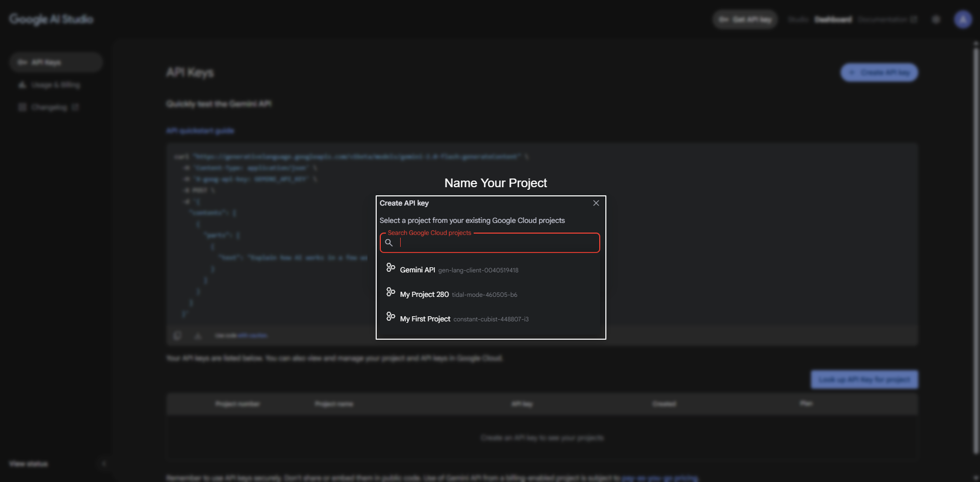The image size is (980, 482).
Task: Switch to the Studio tab
Action: point(798,19)
